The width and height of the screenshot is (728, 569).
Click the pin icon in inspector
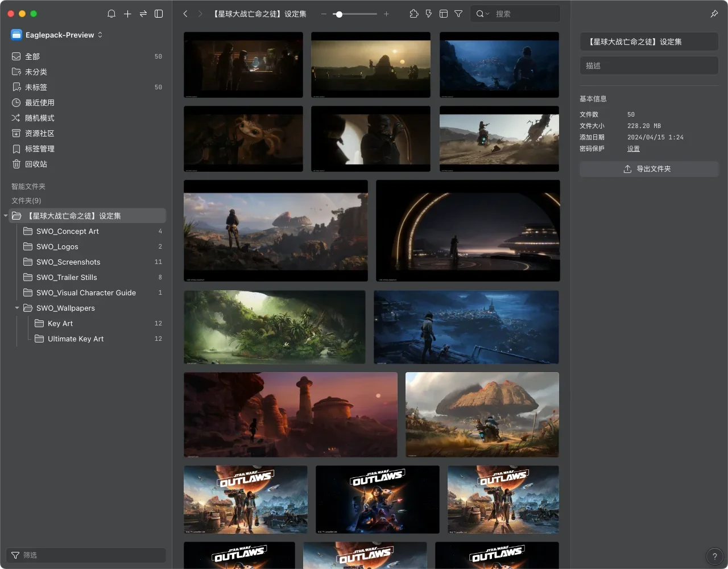[x=714, y=14]
